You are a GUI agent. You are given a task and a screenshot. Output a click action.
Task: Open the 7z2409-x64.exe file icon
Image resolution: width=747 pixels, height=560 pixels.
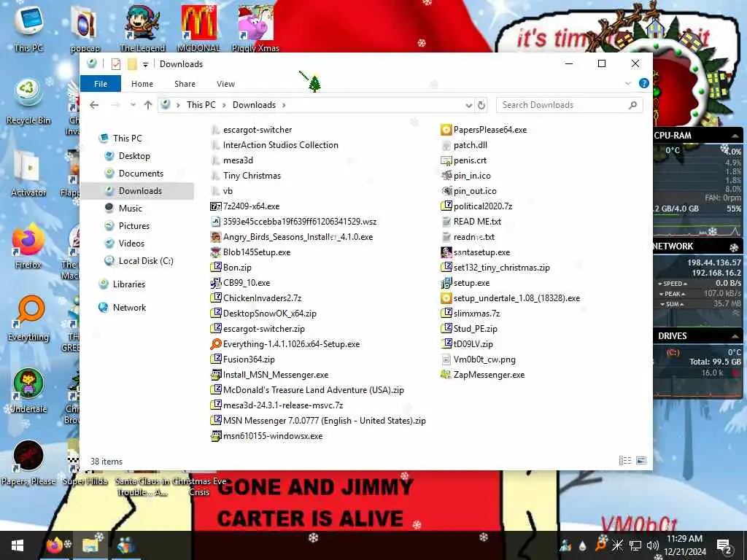tap(216, 206)
